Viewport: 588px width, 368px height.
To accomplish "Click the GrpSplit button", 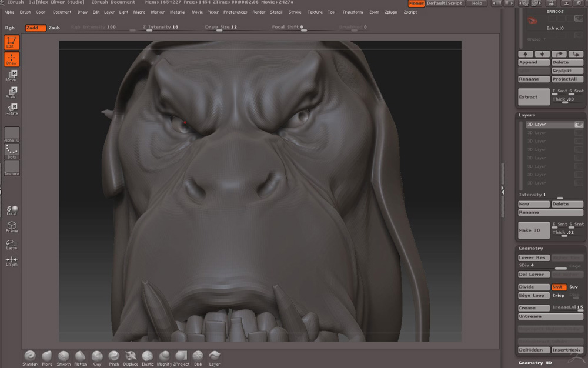I will (x=567, y=71).
